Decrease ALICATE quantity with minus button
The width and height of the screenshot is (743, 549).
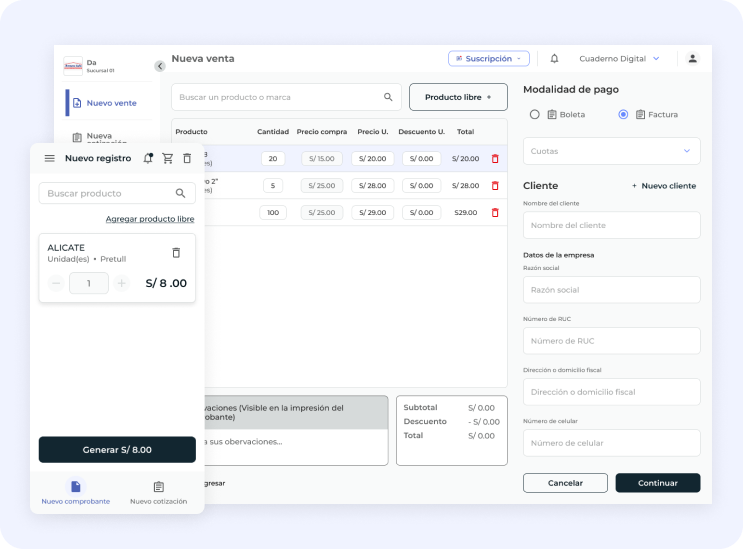click(56, 283)
